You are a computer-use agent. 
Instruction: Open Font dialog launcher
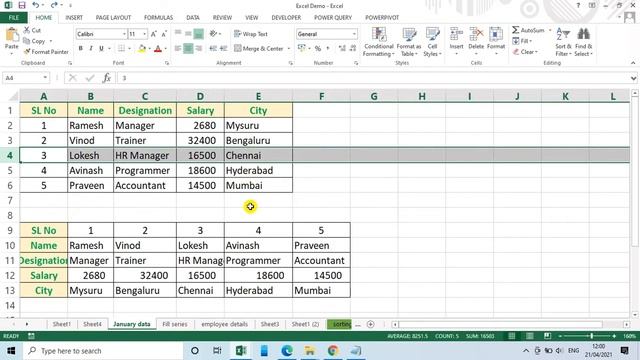tap(167, 63)
